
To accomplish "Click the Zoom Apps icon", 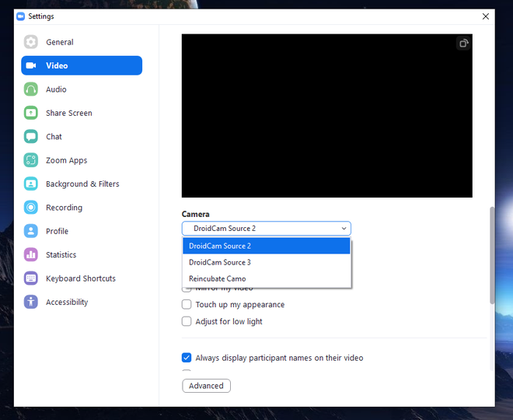I will click(x=31, y=160).
